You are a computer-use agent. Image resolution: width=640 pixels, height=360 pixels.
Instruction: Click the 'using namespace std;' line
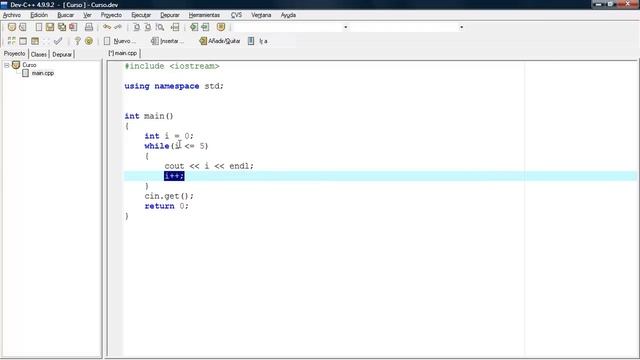click(x=174, y=86)
